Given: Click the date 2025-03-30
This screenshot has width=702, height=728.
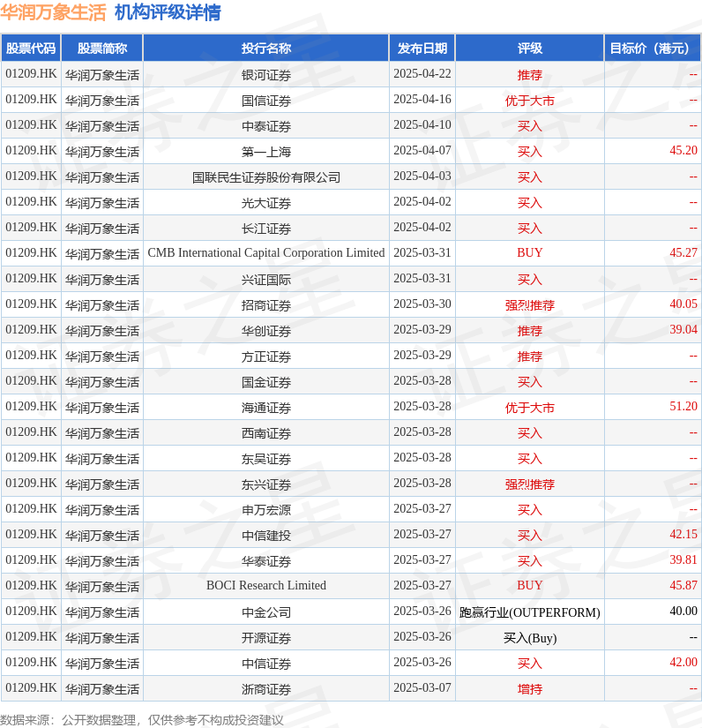Looking at the screenshot, I should [422, 304].
